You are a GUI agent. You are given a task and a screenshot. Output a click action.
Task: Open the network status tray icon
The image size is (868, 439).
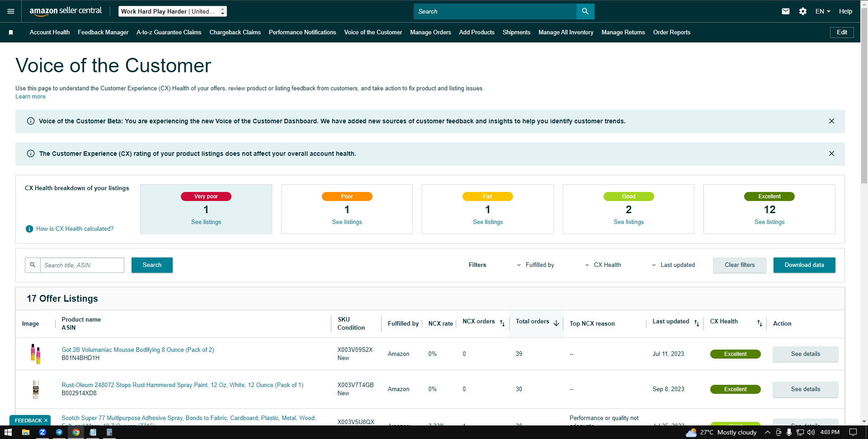click(800, 432)
